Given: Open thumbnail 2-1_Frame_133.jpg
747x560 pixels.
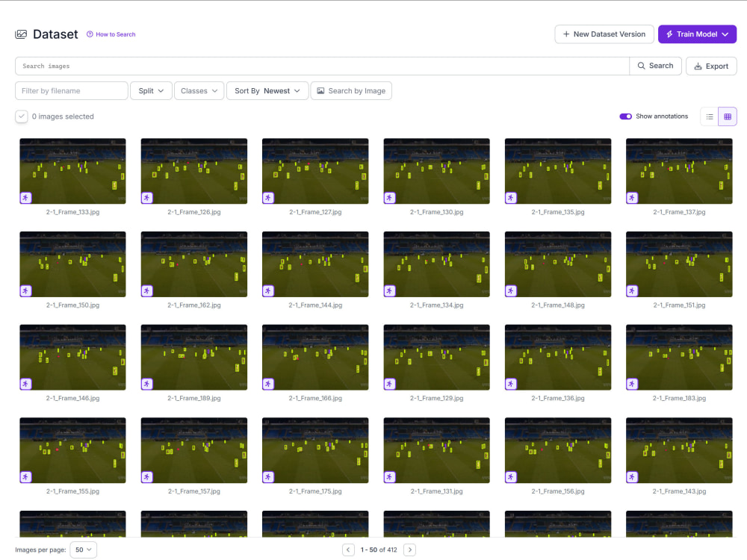Looking at the screenshot, I should (x=73, y=171).
